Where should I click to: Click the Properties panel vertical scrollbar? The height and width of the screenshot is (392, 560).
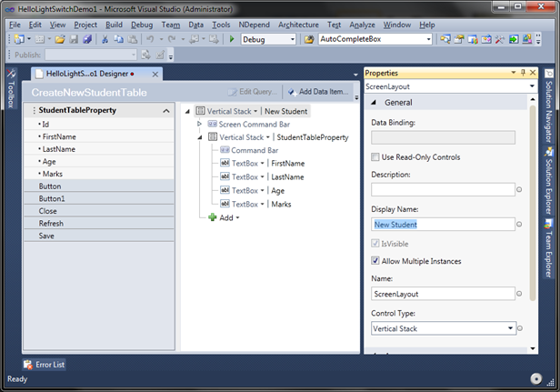533,203
